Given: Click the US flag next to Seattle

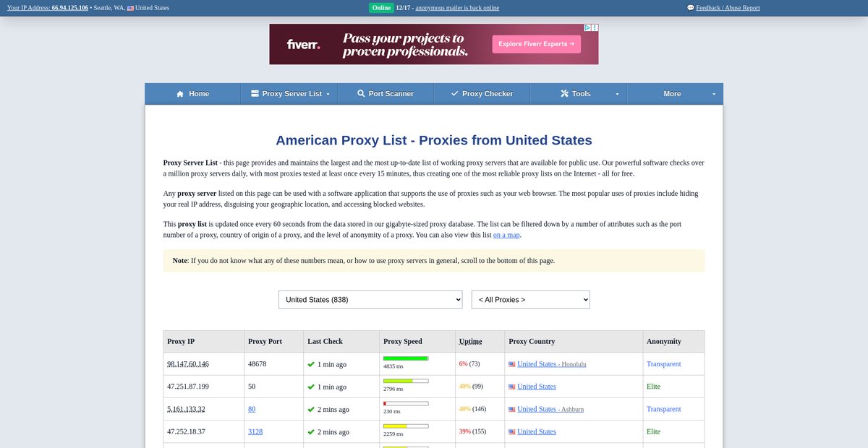Looking at the screenshot, I should 130,8.
